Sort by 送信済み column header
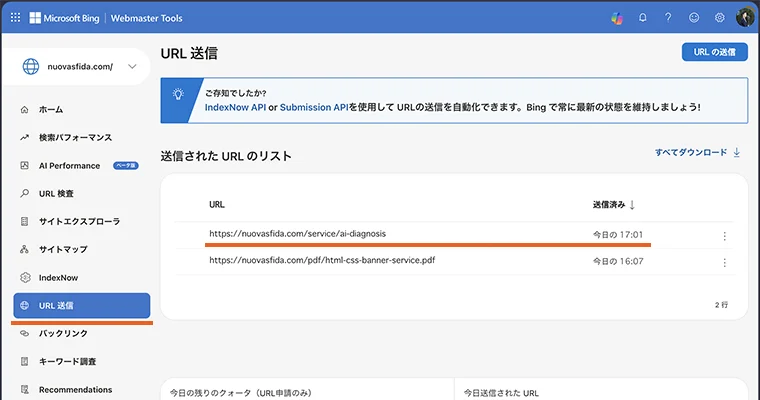 click(x=609, y=205)
